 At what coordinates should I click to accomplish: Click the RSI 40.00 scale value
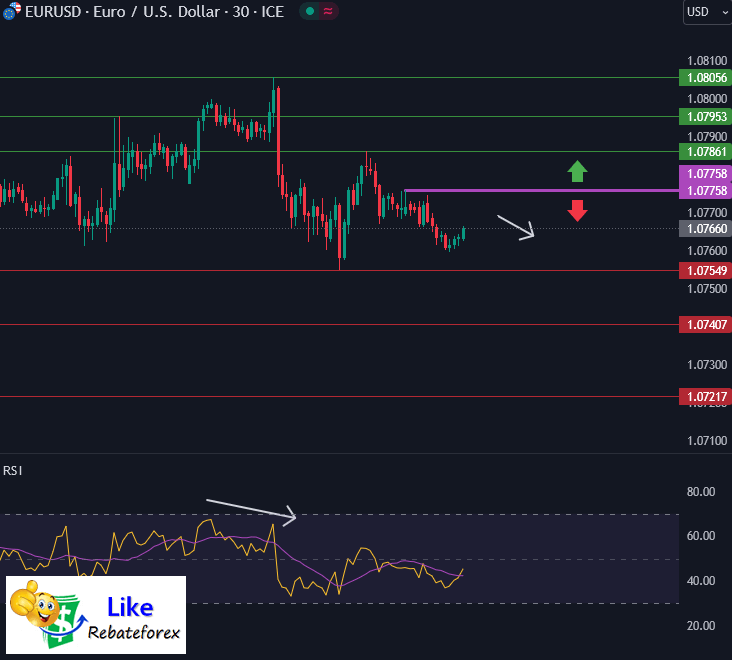coord(701,581)
